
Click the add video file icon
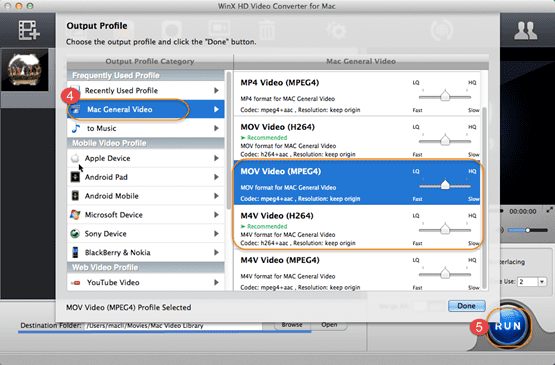[29, 30]
